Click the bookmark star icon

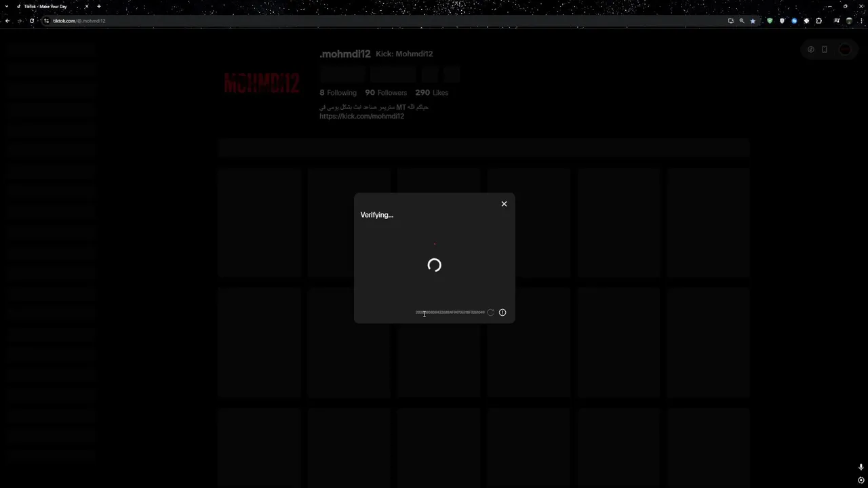753,21
